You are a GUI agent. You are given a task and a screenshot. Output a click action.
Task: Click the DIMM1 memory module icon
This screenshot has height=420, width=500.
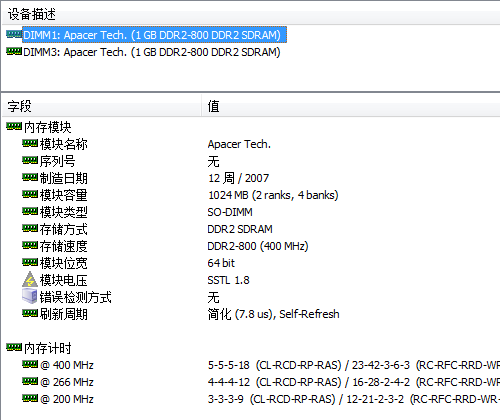click(14, 34)
